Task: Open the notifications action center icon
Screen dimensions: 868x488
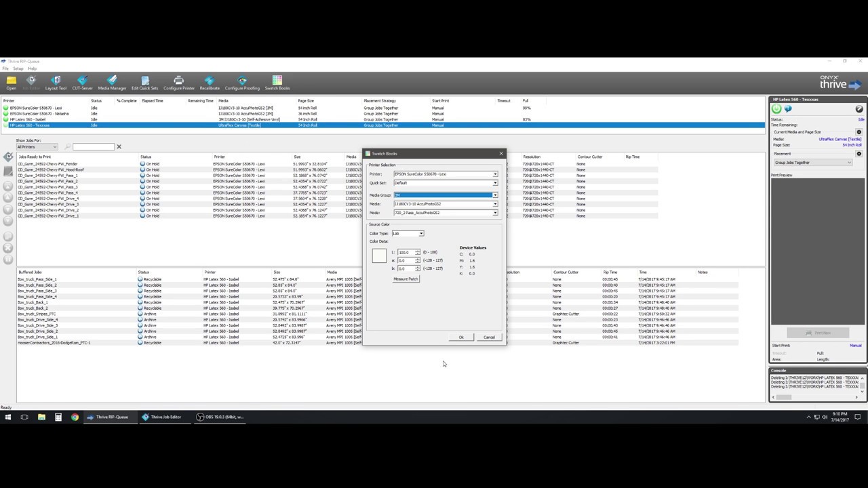Action: pos(858,417)
